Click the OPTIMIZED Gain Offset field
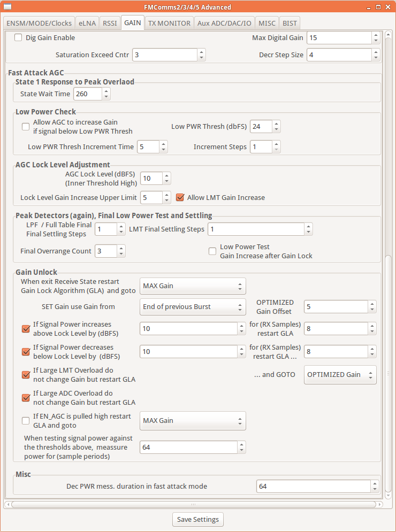Viewport: 396px width, 532px height. point(336,307)
